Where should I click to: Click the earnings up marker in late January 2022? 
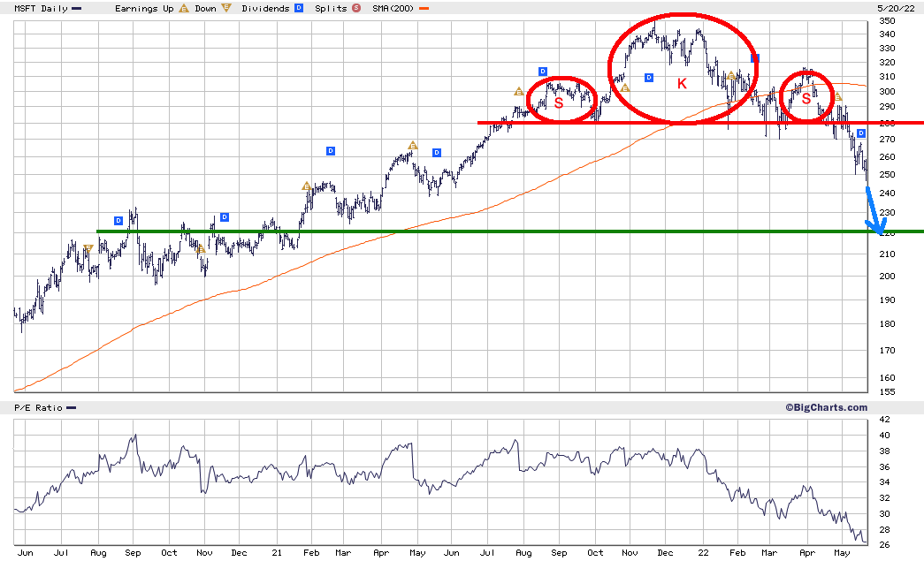731,75
